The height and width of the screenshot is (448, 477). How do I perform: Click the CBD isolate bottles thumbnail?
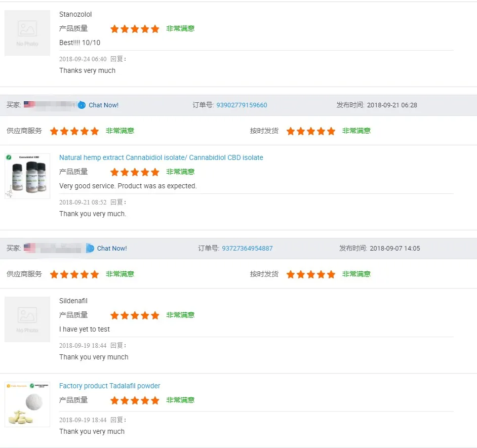click(27, 176)
